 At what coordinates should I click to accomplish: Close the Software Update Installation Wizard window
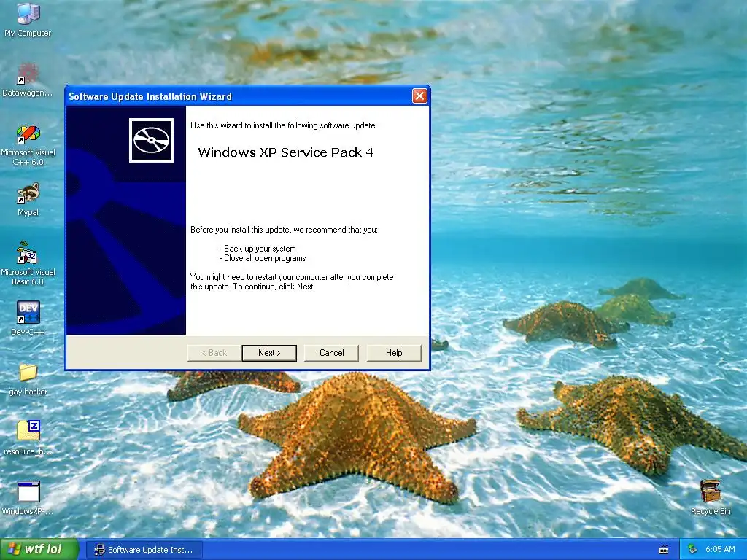(x=419, y=96)
